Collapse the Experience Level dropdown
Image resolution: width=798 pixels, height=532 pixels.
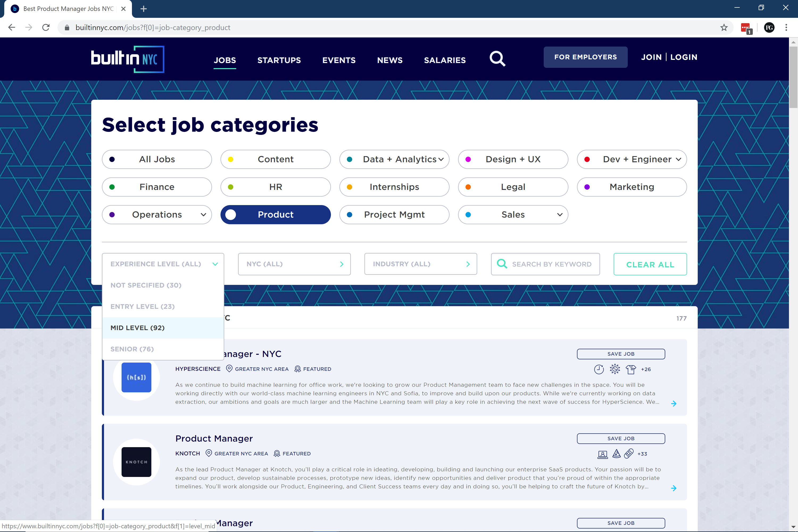coord(163,264)
